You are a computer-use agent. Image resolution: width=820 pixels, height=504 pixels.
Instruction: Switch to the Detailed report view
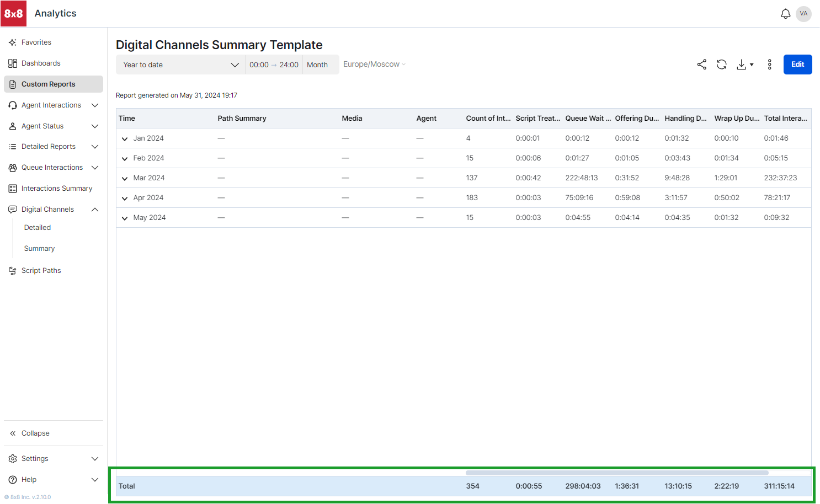point(37,227)
